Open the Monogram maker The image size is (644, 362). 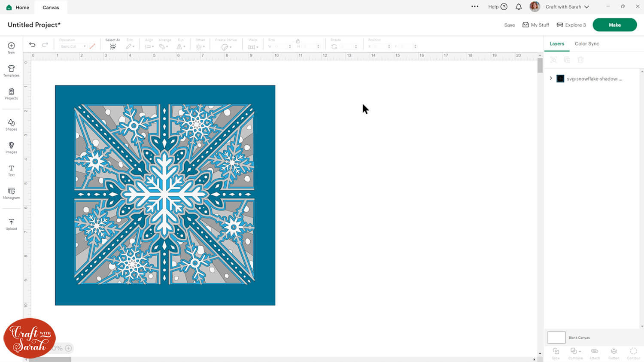[x=11, y=193]
